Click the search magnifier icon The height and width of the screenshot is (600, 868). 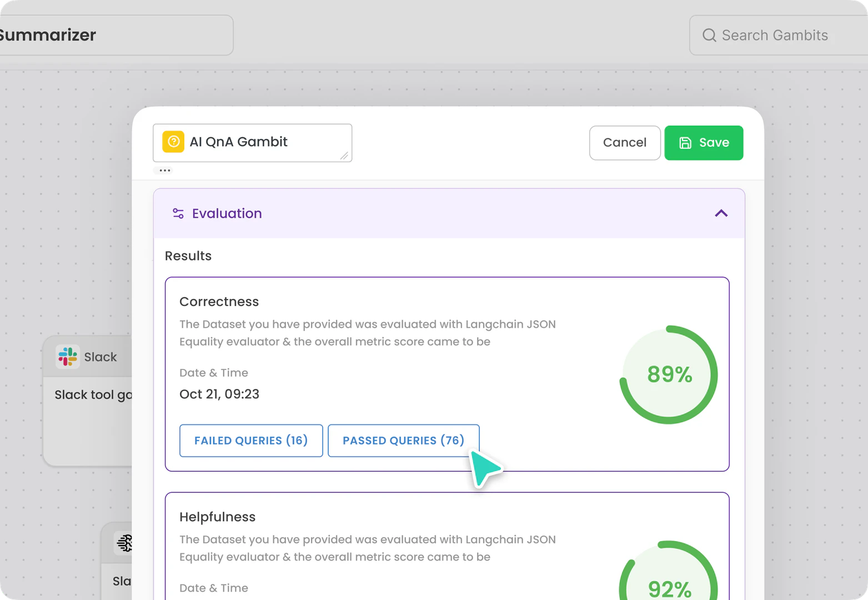(709, 35)
